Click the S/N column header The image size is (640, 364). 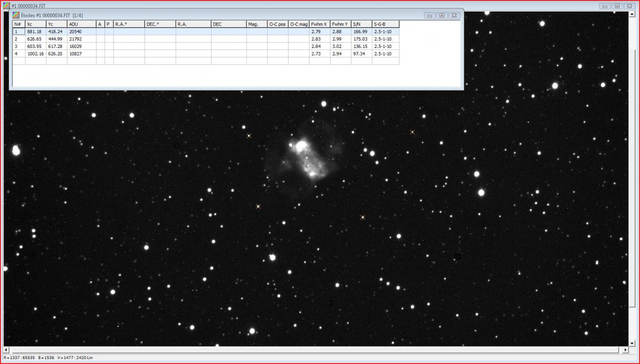(x=362, y=24)
